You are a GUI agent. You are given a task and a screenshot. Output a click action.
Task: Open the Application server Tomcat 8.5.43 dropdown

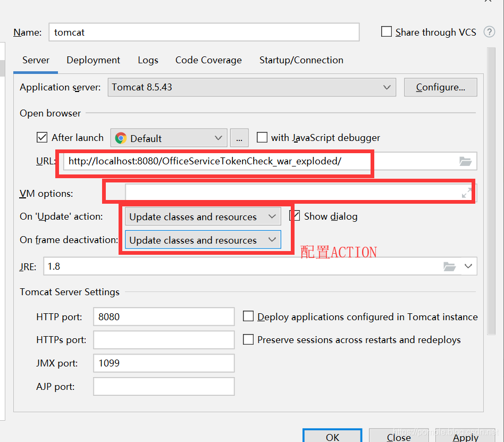251,87
